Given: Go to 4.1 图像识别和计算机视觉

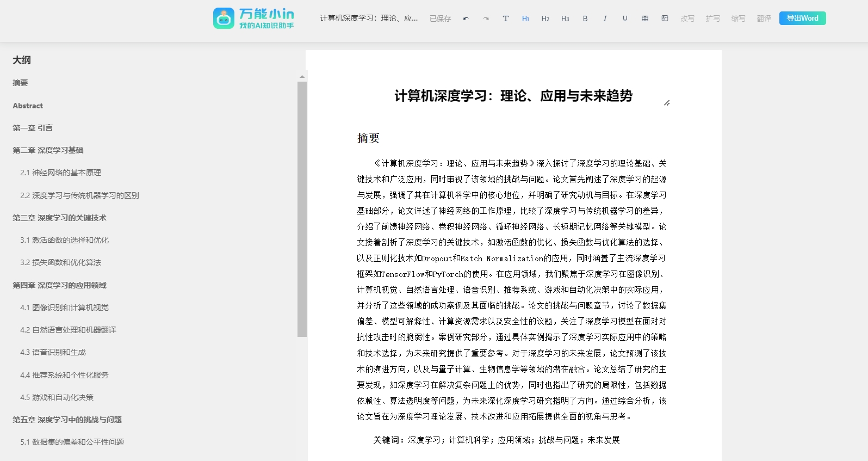Looking at the screenshot, I should 64,308.
